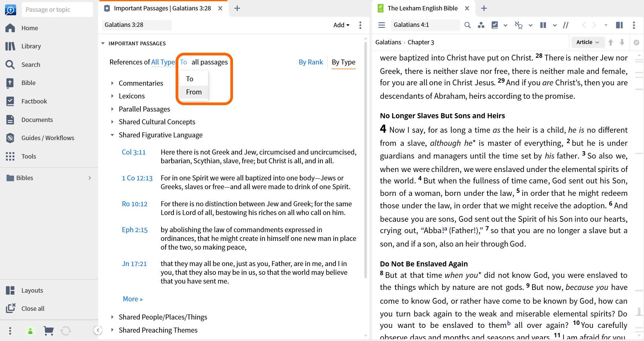The height and width of the screenshot is (341, 644).
Task: Click the inline search magnifier in the Lexham panel
Action: coord(467,25)
